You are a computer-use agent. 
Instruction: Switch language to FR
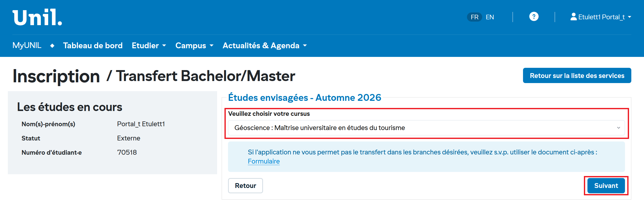pos(474,17)
